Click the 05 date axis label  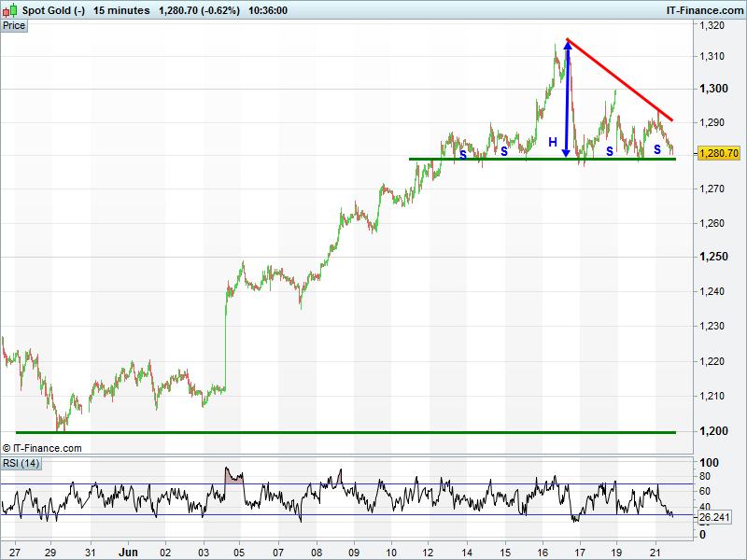[239, 553]
